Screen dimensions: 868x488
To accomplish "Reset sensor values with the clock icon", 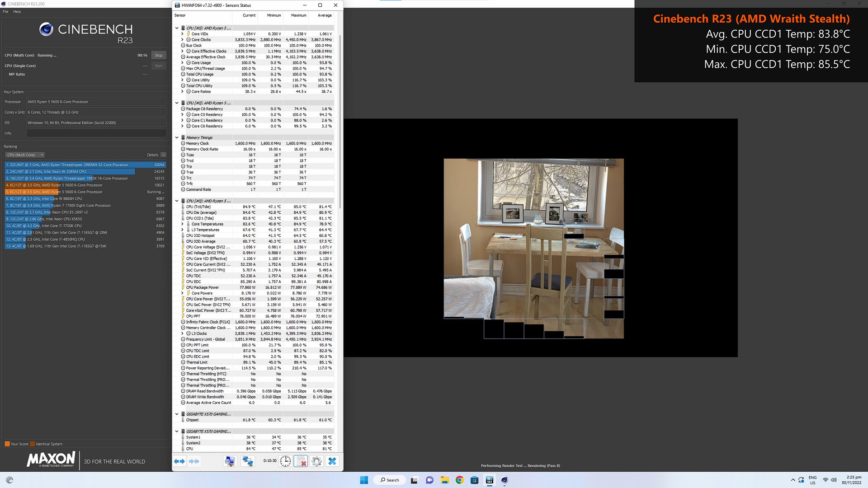I will (285, 461).
